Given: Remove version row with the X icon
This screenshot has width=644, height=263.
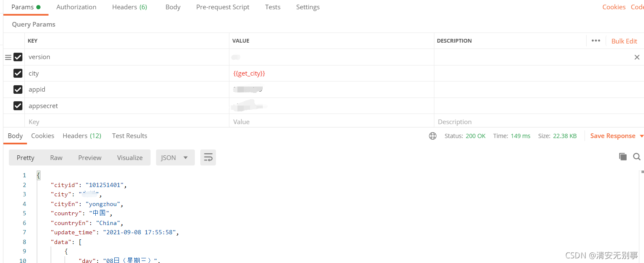Looking at the screenshot, I should tap(637, 57).
